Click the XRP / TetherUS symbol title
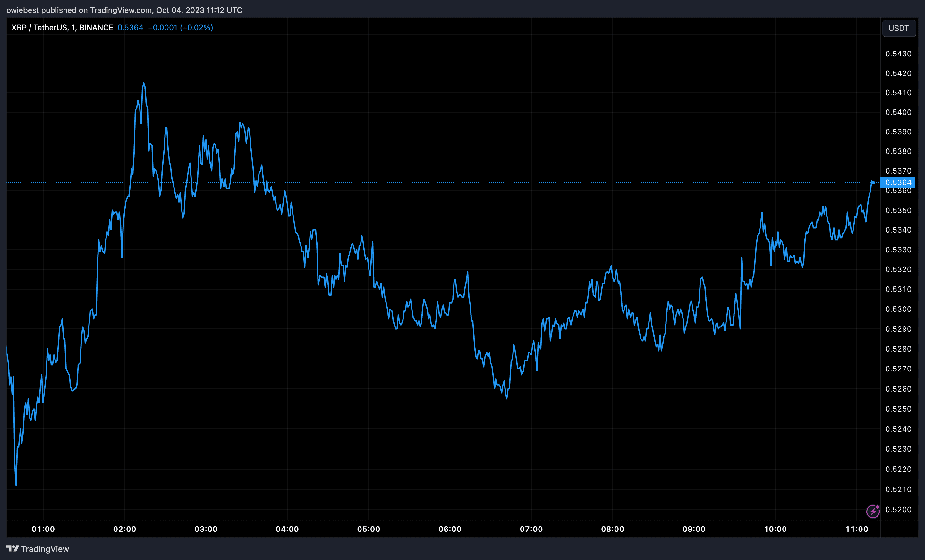Viewport: 925px width, 560px height. (x=62, y=27)
